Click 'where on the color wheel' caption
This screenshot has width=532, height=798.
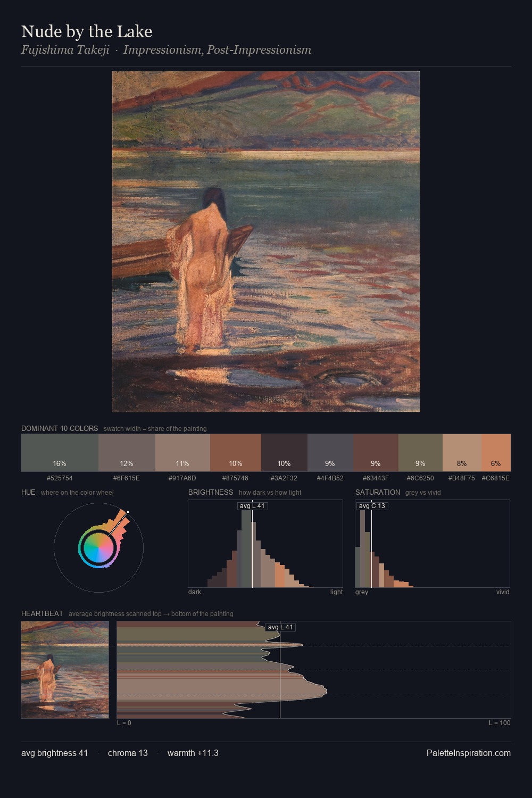coord(77,493)
